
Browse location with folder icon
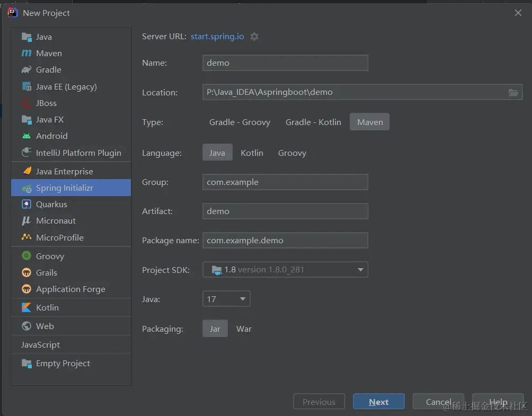tap(513, 92)
